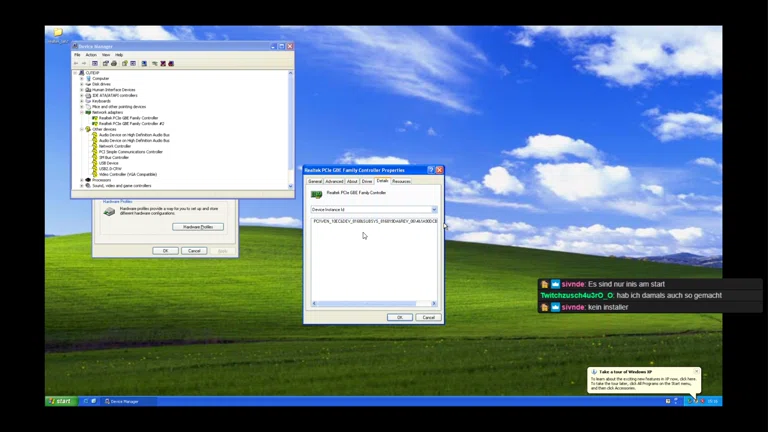Click the Back arrow in Device Manager toolbar
The image size is (768, 432).
pyautogui.click(x=76, y=64)
